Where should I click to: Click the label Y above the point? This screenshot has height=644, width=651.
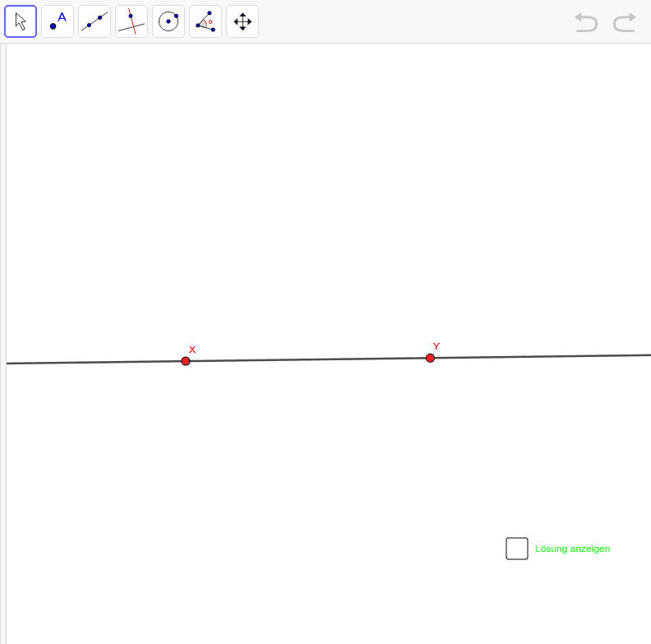[x=436, y=346]
